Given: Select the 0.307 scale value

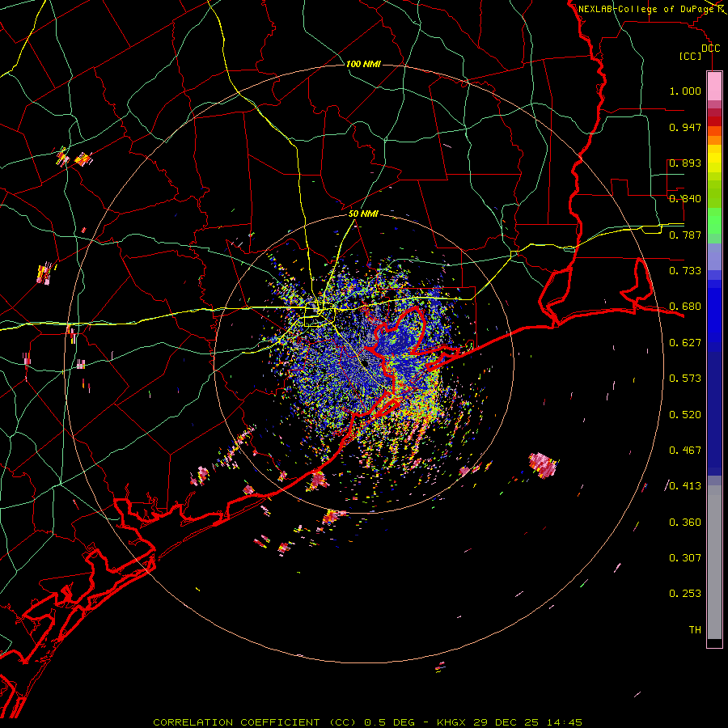Looking at the screenshot, I should (685, 558).
